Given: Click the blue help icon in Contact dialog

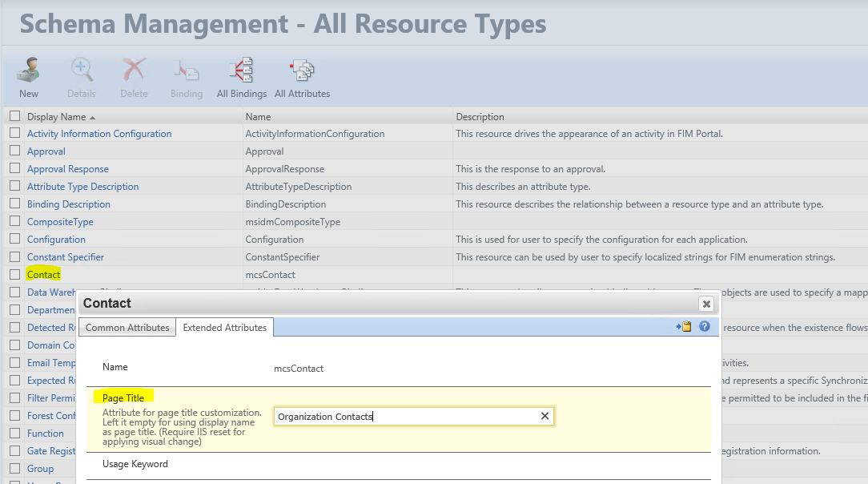Looking at the screenshot, I should click(704, 326).
